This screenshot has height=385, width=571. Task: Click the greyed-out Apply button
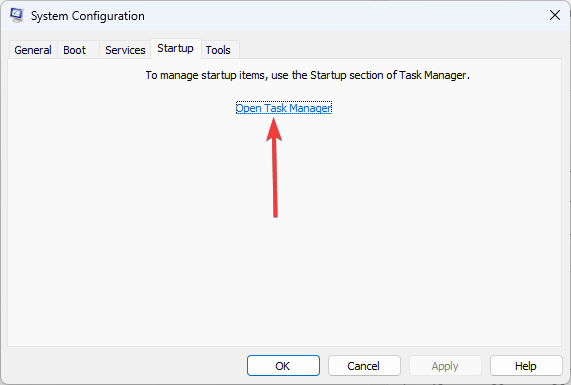click(445, 366)
